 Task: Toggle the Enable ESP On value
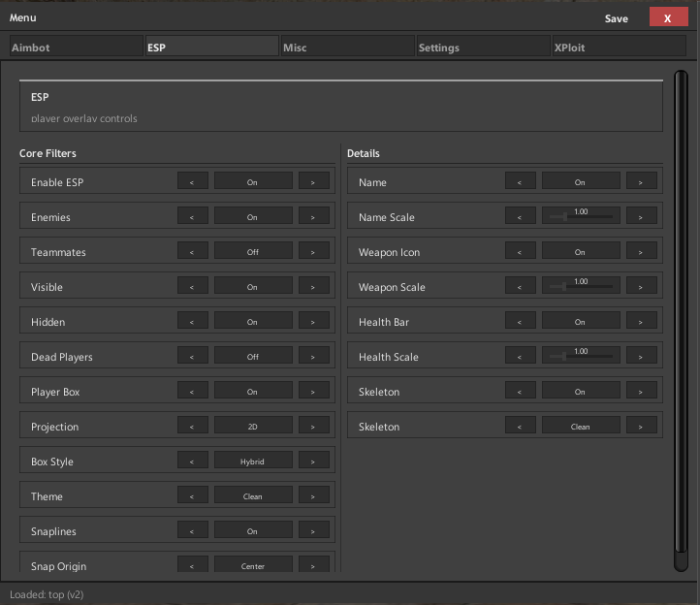[x=253, y=181]
